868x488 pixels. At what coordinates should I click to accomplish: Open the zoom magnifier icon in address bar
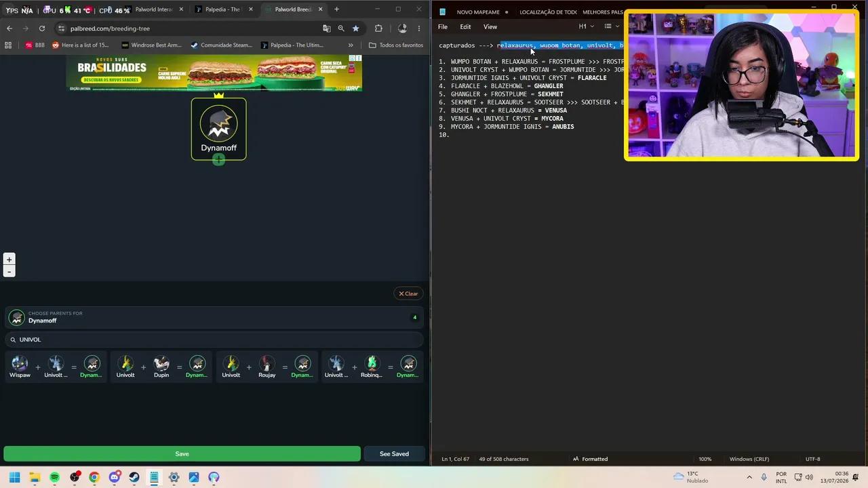341,28
